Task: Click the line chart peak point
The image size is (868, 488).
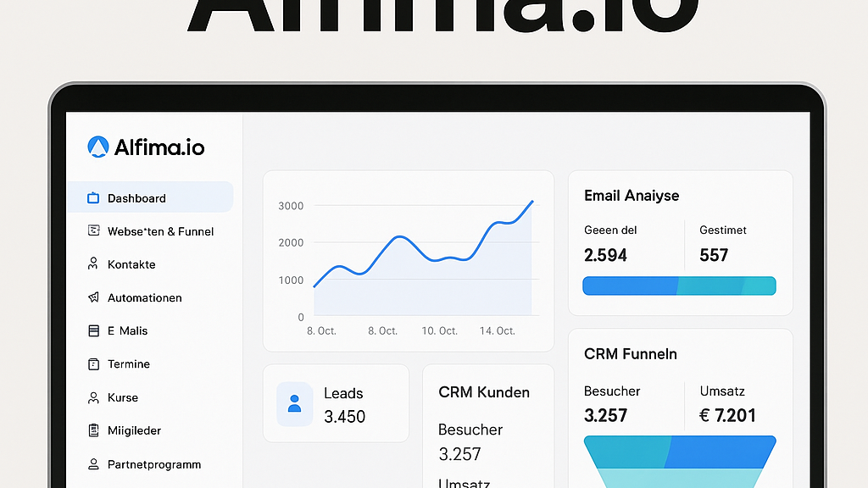Action: (x=532, y=202)
